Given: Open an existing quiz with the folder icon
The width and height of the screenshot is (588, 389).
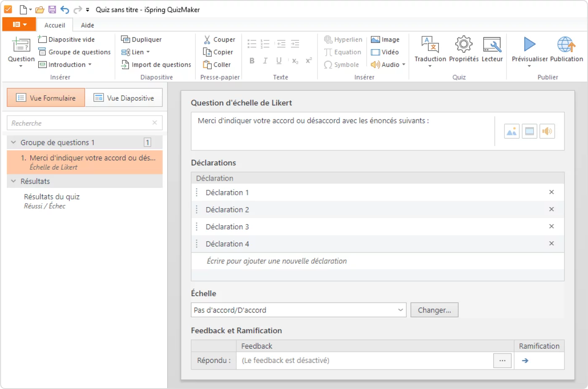Looking at the screenshot, I should (39, 10).
